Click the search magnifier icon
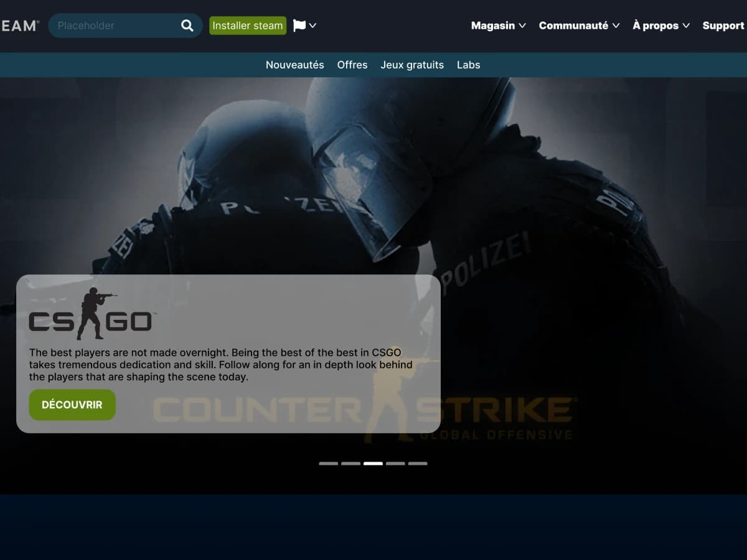Screen dimensions: 747x560 (187, 26)
